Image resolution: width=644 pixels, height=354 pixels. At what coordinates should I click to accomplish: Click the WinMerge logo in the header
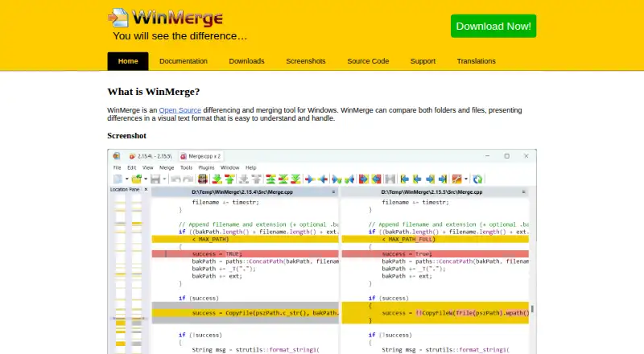point(166,18)
